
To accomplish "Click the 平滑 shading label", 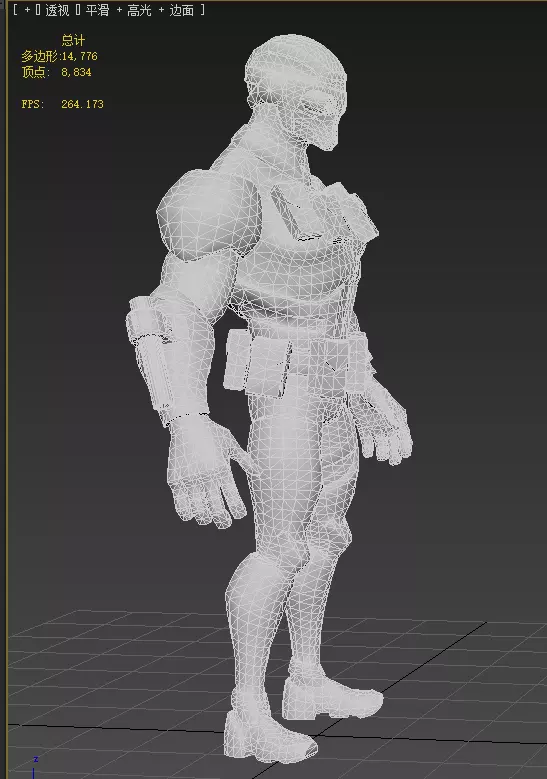I will point(97,10).
